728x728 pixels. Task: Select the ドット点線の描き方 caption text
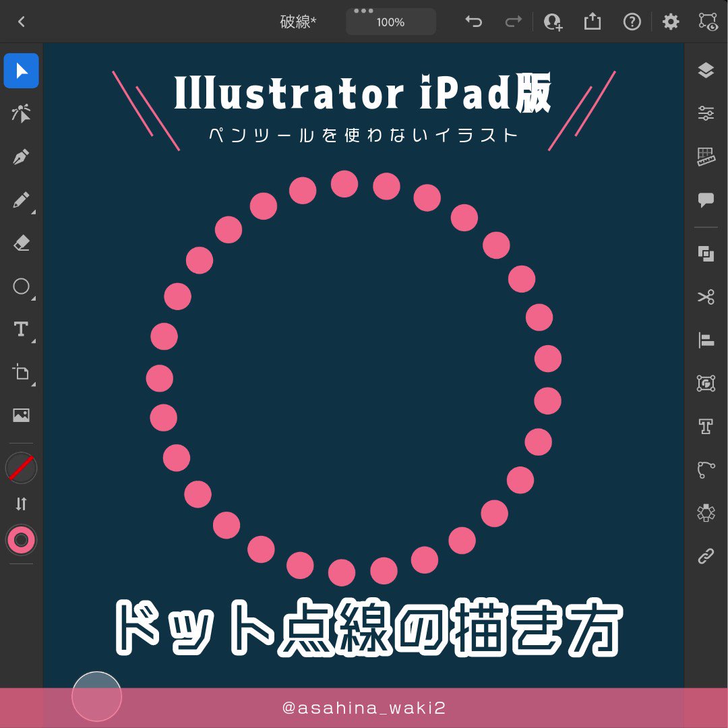coord(368,628)
